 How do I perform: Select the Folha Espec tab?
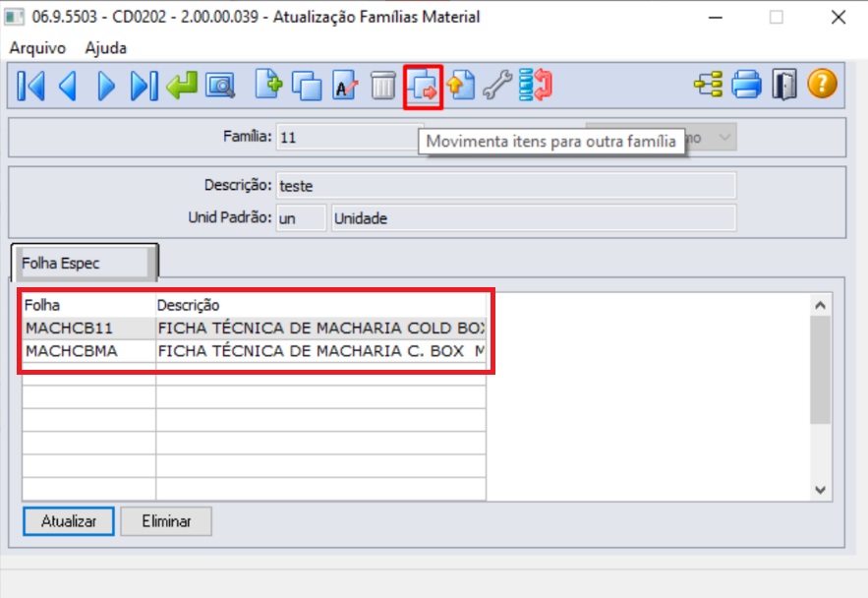pos(85,263)
